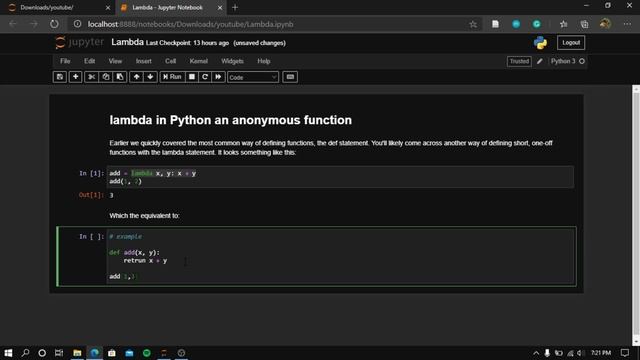Open the command palette keyboard icon
Screen dimensions: 640x360
(x=290, y=77)
